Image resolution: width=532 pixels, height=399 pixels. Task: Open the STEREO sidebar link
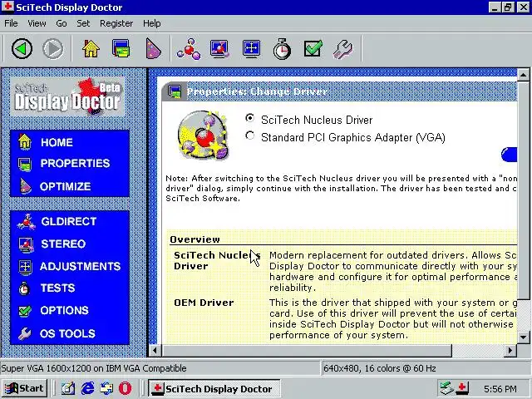click(63, 244)
